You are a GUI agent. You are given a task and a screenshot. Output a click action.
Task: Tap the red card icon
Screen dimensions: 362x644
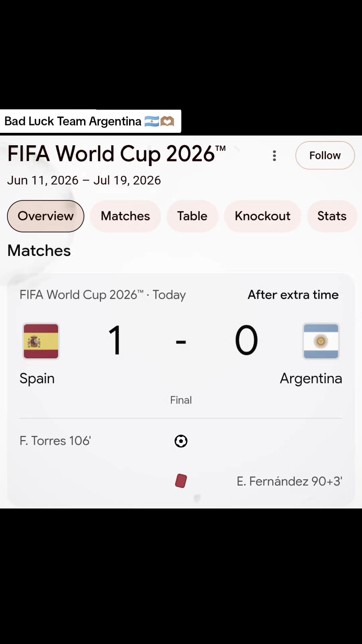(181, 481)
